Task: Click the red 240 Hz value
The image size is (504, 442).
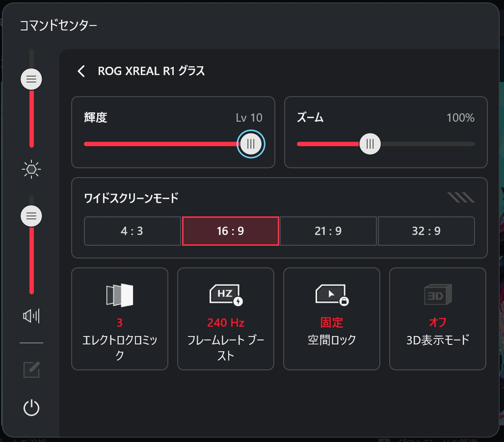Action: (226, 323)
